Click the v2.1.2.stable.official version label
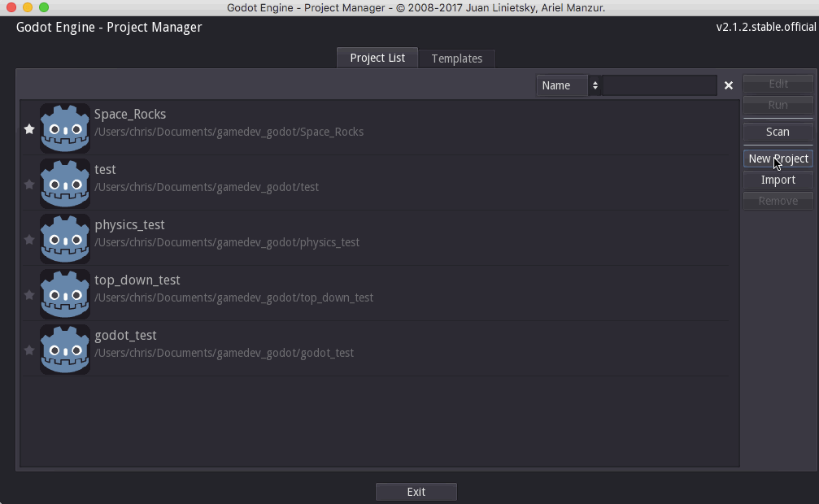The image size is (819, 504). click(x=765, y=27)
